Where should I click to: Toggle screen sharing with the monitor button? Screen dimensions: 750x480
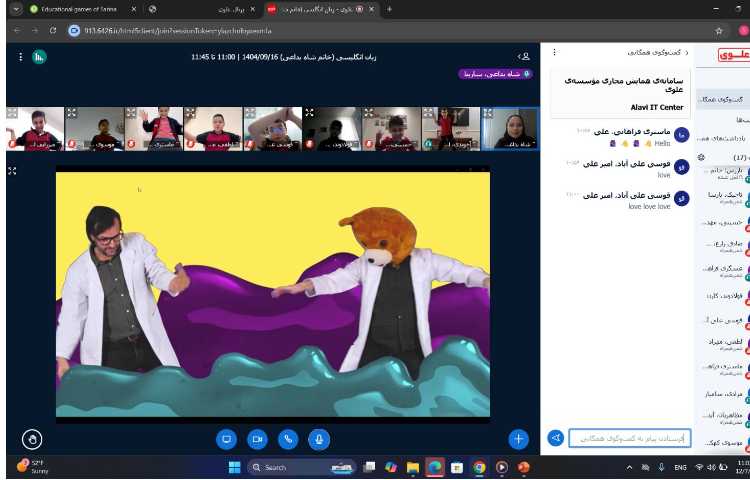coord(226,439)
